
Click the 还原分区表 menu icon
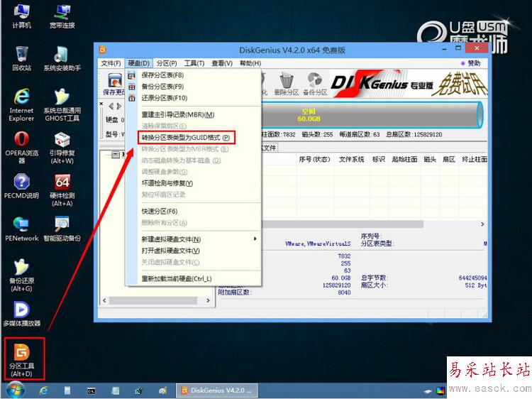click(x=132, y=98)
